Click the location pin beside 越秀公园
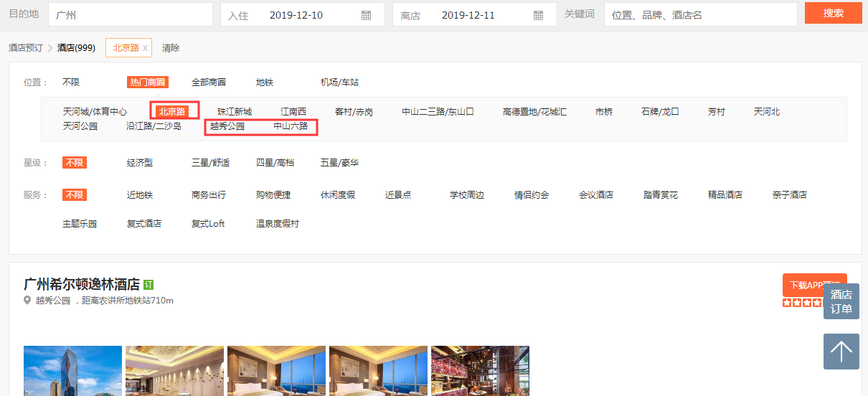 tap(28, 301)
